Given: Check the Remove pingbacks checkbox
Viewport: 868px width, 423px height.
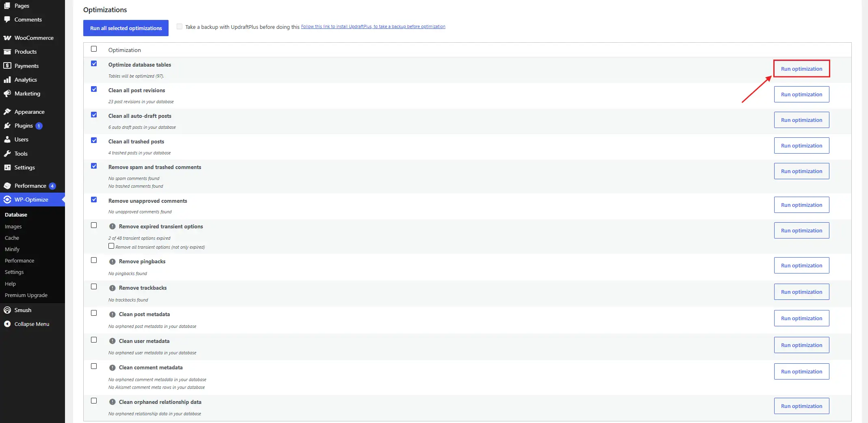Looking at the screenshot, I should 94,260.
